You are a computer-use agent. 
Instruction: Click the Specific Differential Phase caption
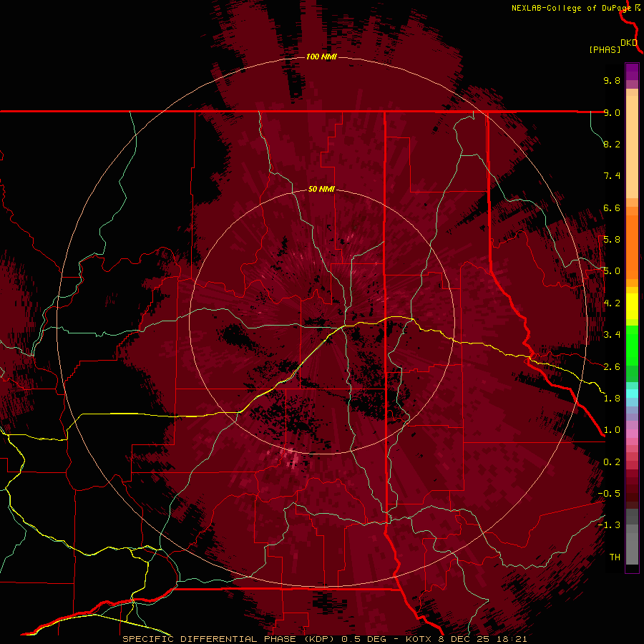click(x=324, y=639)
